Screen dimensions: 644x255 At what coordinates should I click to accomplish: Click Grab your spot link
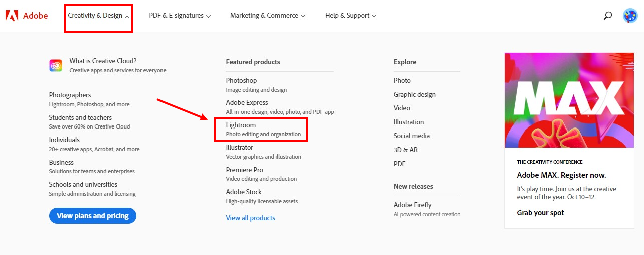click(x=540, y=213)
